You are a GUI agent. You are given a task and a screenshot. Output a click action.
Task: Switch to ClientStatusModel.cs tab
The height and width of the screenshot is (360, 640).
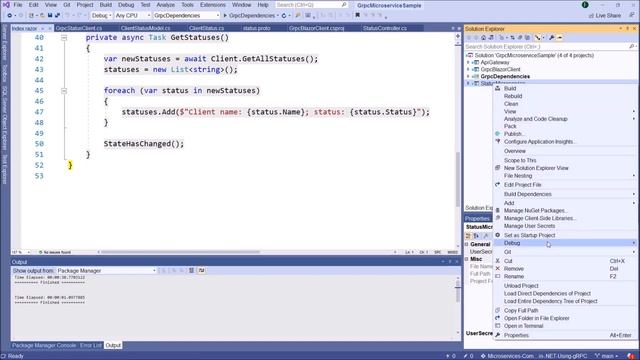[145, 28]
